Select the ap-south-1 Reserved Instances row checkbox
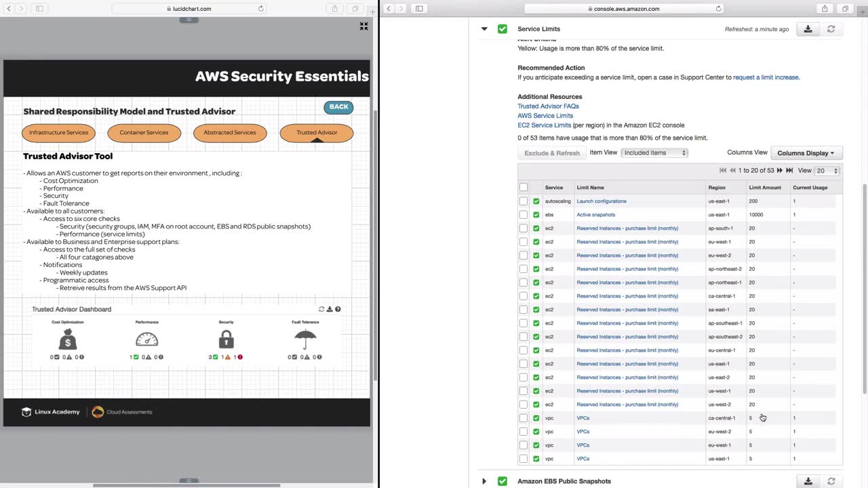 click(x=523, y=228)
